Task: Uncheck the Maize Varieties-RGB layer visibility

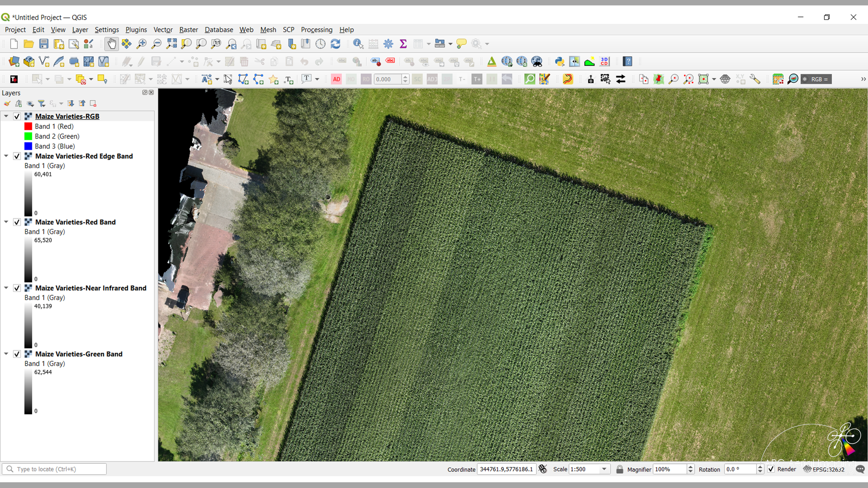Action: 17,116
